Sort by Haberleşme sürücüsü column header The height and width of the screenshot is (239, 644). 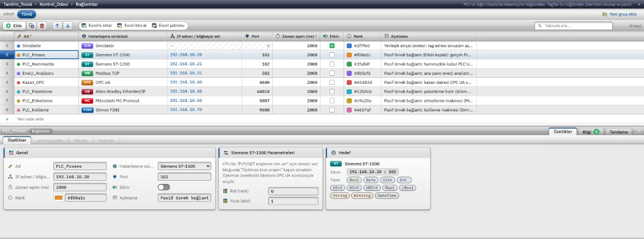(x=123, y=36)
